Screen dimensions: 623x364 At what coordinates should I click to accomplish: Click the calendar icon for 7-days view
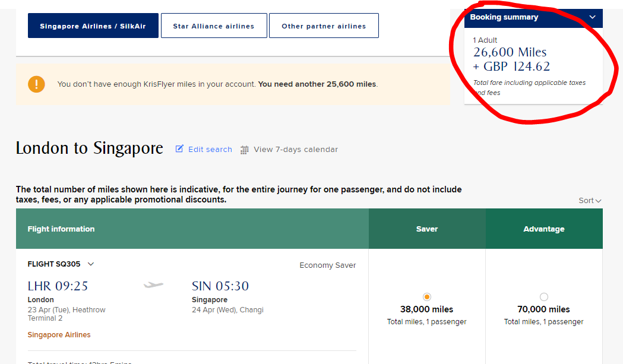point(245,150)
